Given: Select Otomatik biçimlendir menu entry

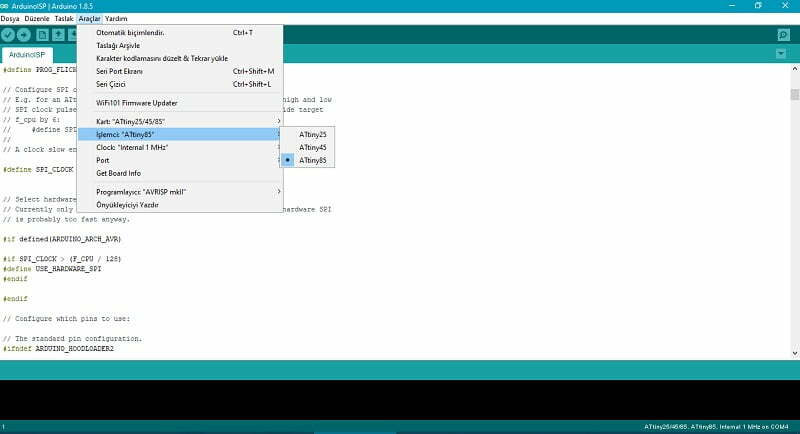Looking at the screenshot, I should (180, 33).
